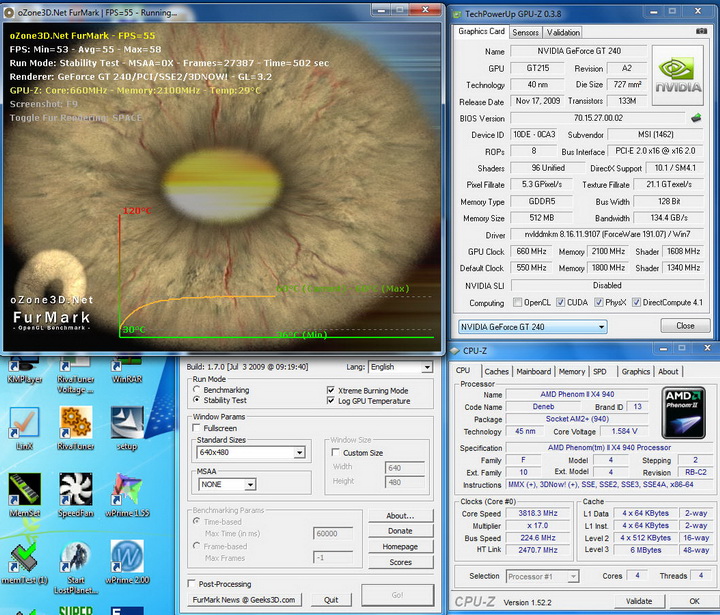Click the Scores button in FurMark

pyautogui.click(x=400, y=562)
